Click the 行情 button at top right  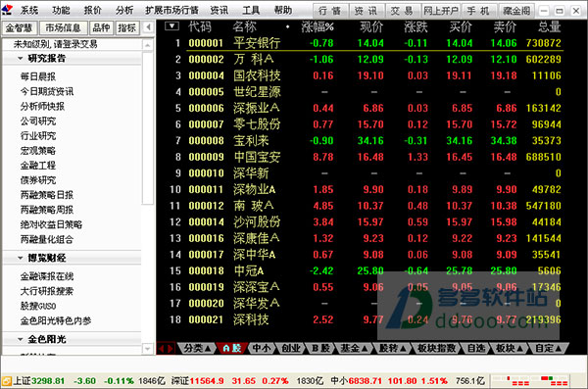click(330, 11)
